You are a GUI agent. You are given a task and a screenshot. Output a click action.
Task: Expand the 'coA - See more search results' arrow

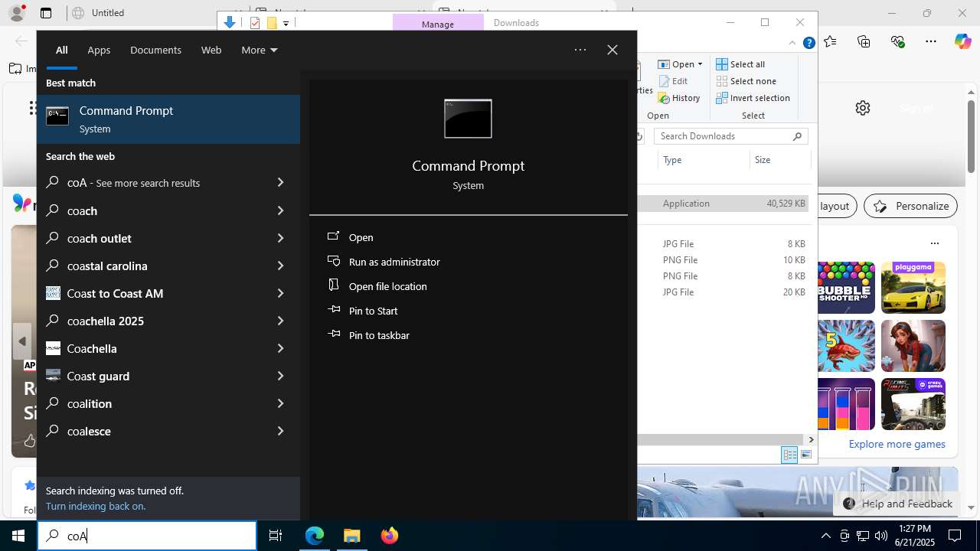pos(280,183)
